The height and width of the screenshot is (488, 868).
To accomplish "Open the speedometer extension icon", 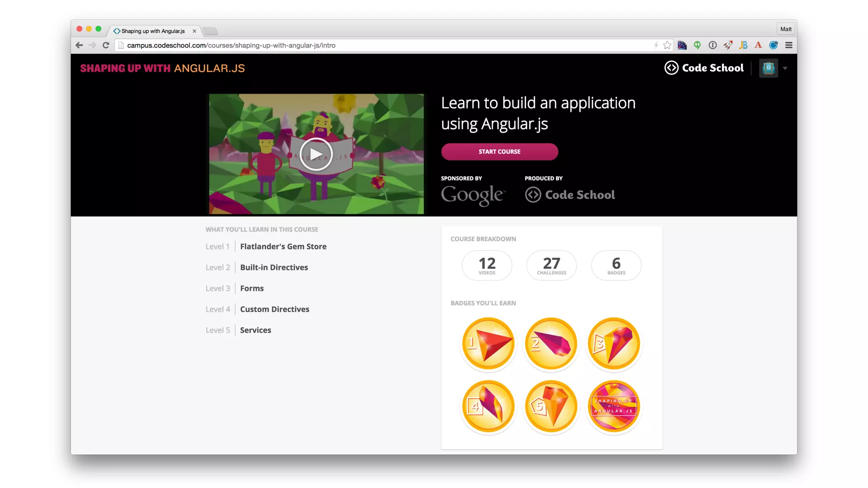I will pyautogui.click(x=682, y=45).
